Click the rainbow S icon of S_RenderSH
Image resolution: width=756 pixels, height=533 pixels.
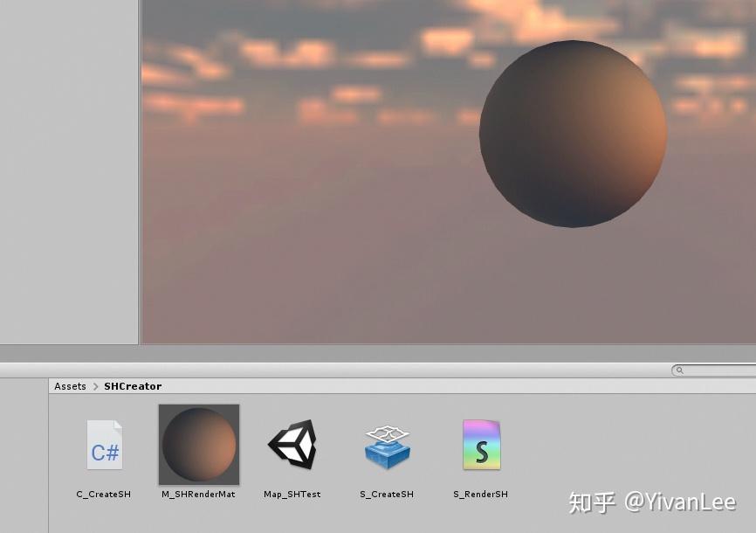(x=481, y=445)
